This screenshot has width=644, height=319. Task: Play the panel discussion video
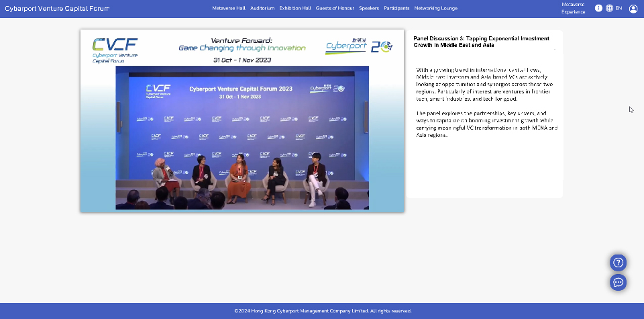[x=242, y=137]
